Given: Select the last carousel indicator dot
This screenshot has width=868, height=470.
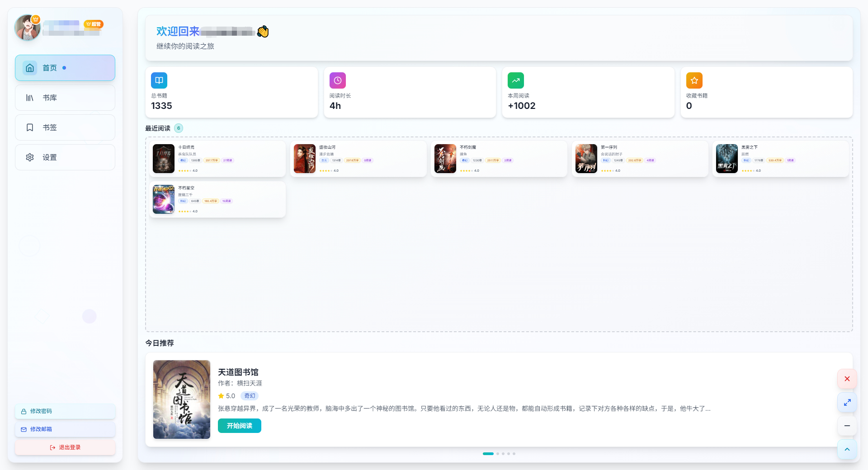Looking at the screenshot, I should [x=514, y=454].
